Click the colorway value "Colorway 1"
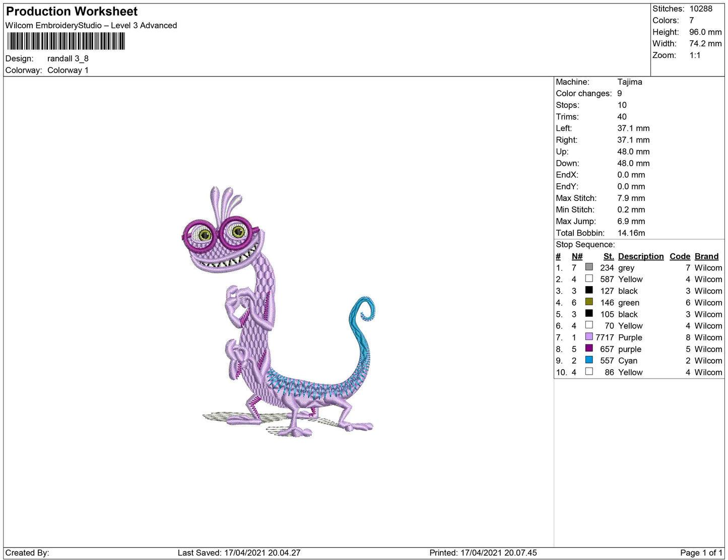728x560 pixels. [68, 70]
